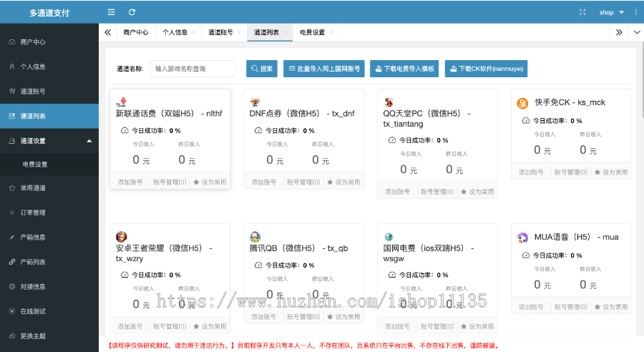Set 国网电费 as 常用 with star
Viewport: 644px width, 352px height.
click(x=477, y=326)
